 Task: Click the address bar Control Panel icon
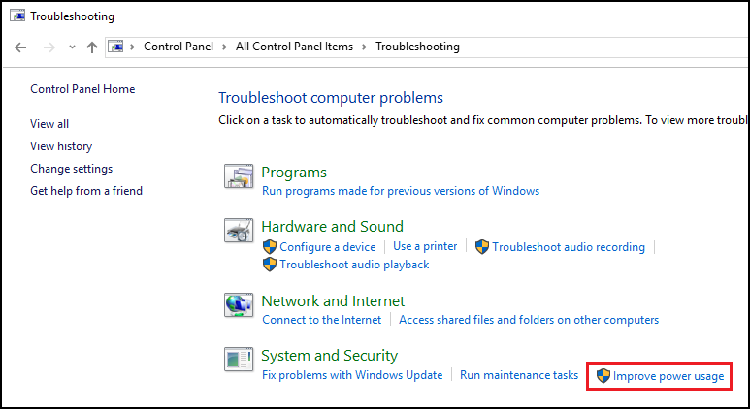coord(117,47)
